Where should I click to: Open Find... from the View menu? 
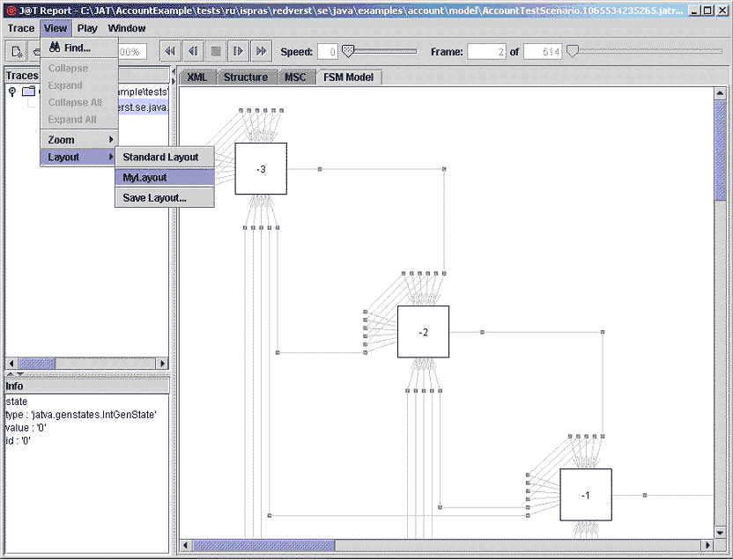(78, 48)
